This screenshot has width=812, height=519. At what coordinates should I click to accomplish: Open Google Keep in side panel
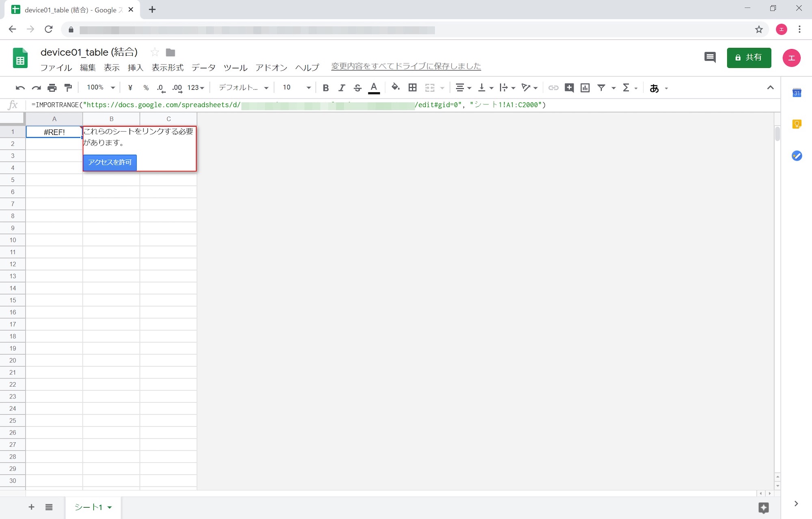coord(797,124)
